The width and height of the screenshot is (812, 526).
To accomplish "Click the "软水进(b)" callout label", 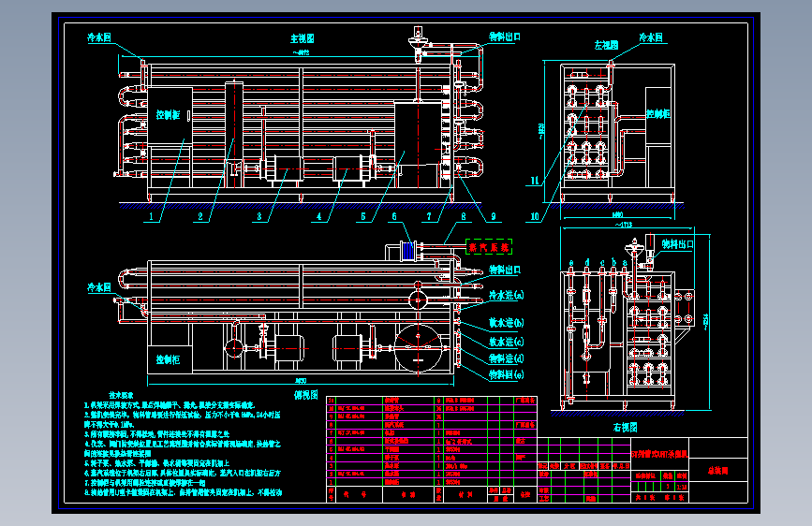I will (507, 323).
